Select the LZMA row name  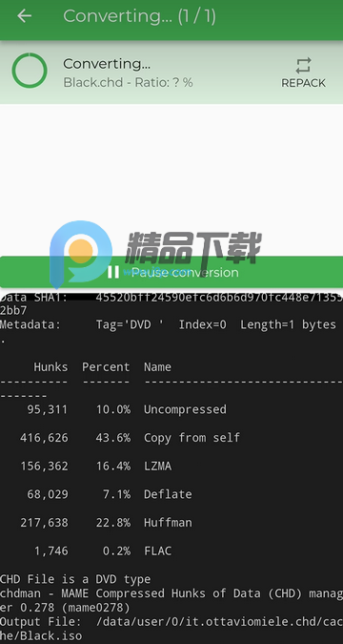(157, 467)
